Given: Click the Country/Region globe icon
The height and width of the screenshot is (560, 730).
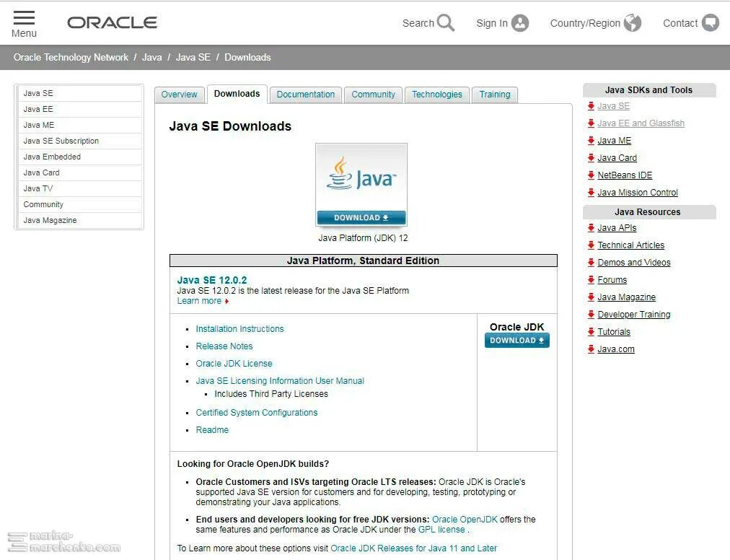Looking at the screenshot, I should coord(632,23).
